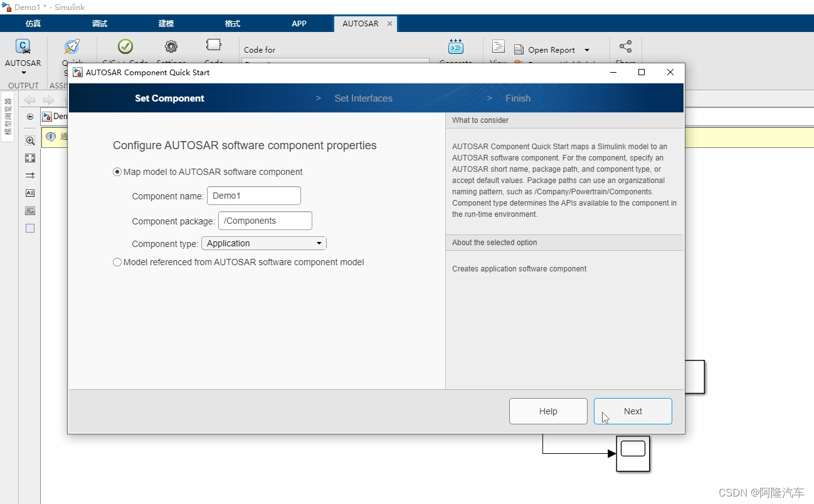Screen dimensions: 814x504
Task: Switch to the 仿真 ribbon tab
Action: pyautogui.click(x=33, y=23)
